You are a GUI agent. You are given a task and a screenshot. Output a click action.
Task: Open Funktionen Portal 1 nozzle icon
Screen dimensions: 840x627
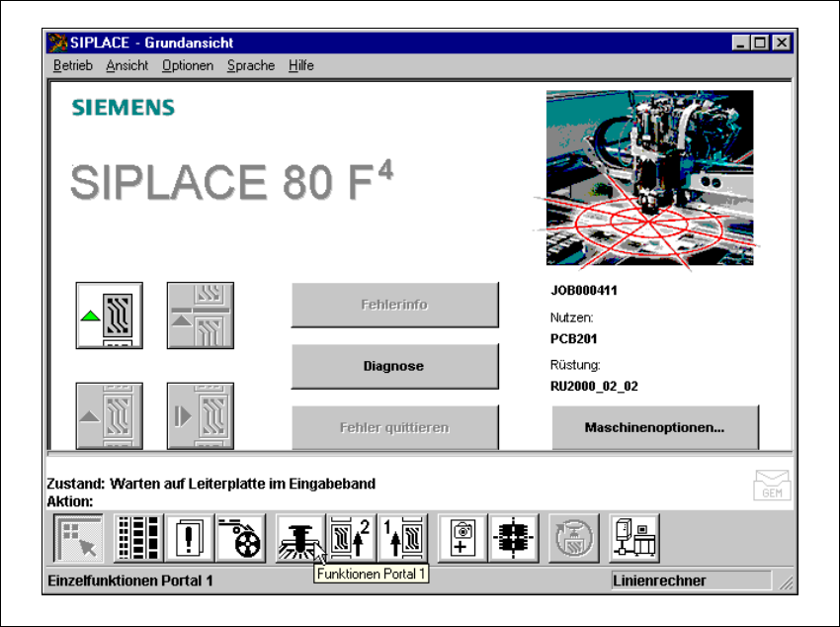(x=300, y=538)
